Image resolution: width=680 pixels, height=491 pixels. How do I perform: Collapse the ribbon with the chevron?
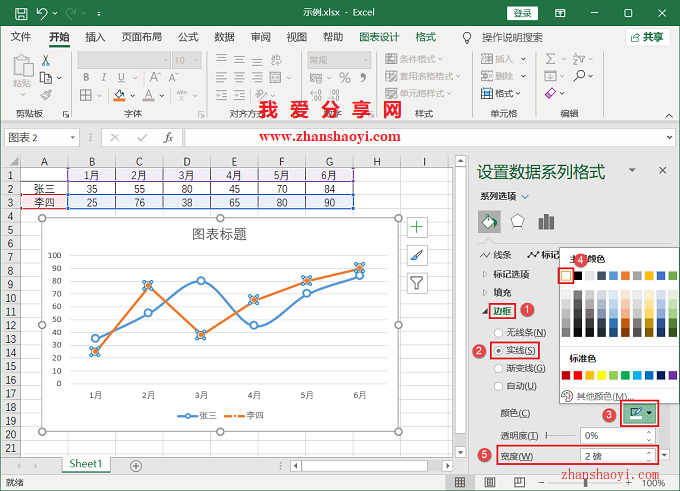[669, 115]
